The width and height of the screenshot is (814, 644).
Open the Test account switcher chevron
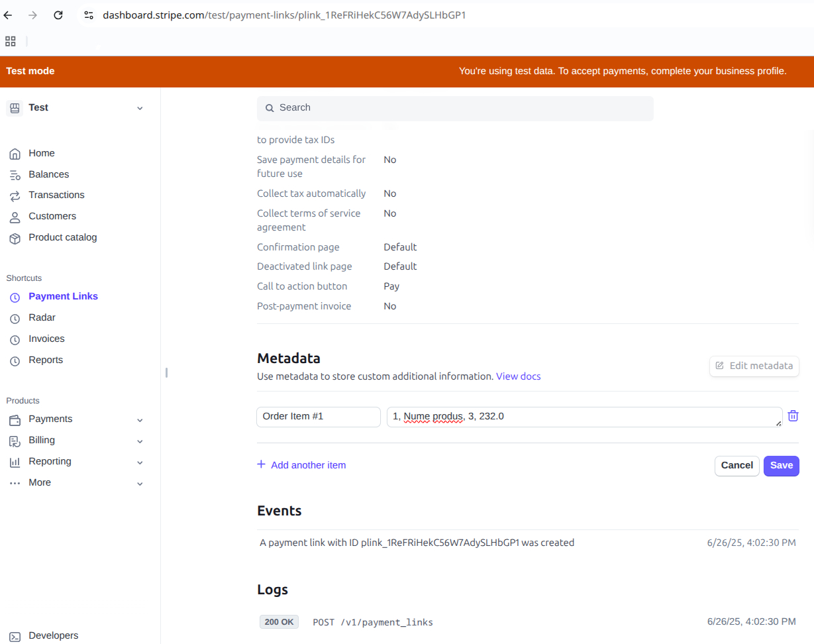140,107
